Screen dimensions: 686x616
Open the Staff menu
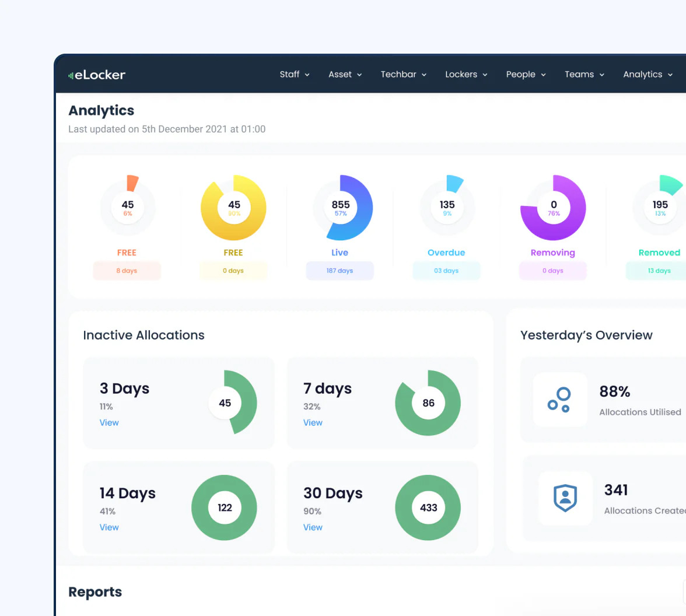click(295, 75)
